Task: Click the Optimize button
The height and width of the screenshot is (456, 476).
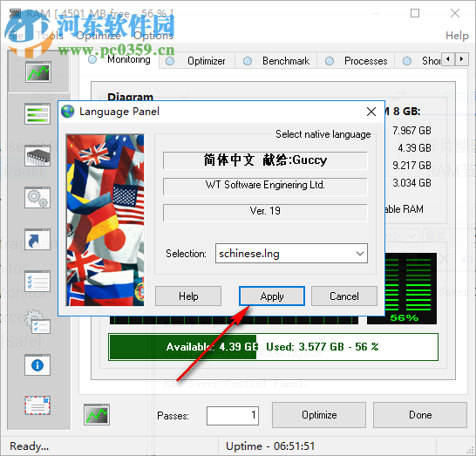Action: tap(319, 415)
